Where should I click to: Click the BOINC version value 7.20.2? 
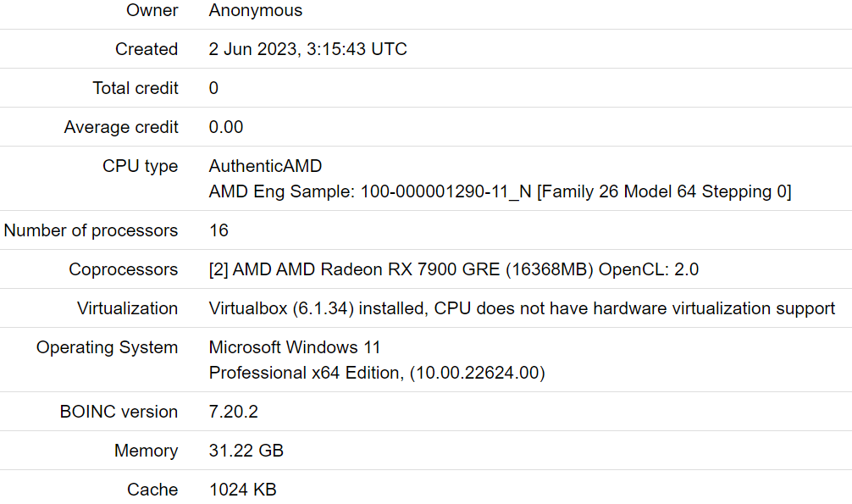click(233, 412)
